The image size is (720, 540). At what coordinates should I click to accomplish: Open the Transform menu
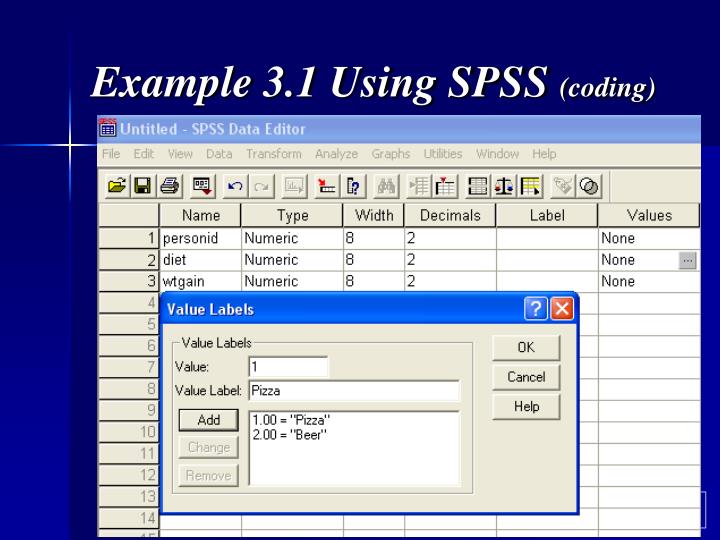274,154
